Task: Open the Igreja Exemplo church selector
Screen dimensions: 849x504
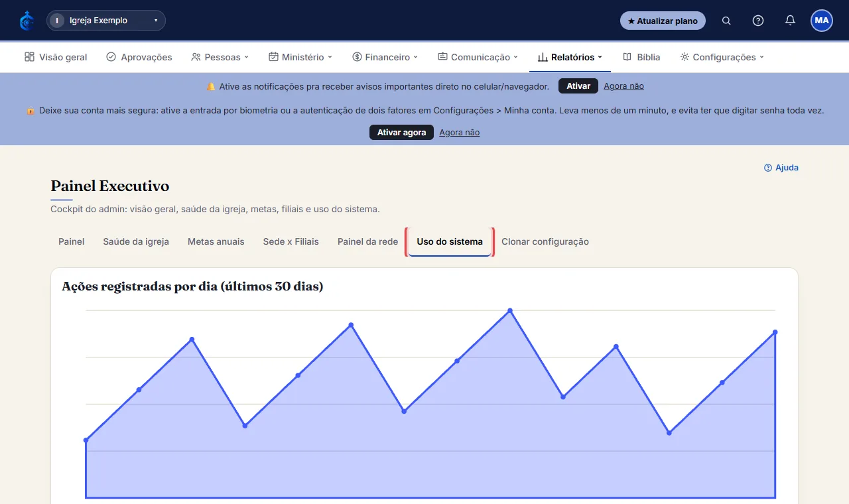Action: (106, 21)
